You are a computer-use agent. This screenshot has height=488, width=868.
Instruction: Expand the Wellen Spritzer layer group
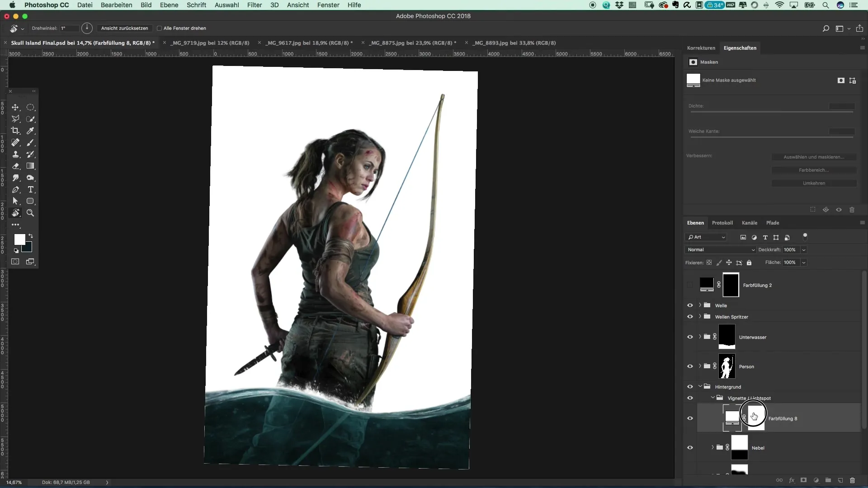pos(700,316)
